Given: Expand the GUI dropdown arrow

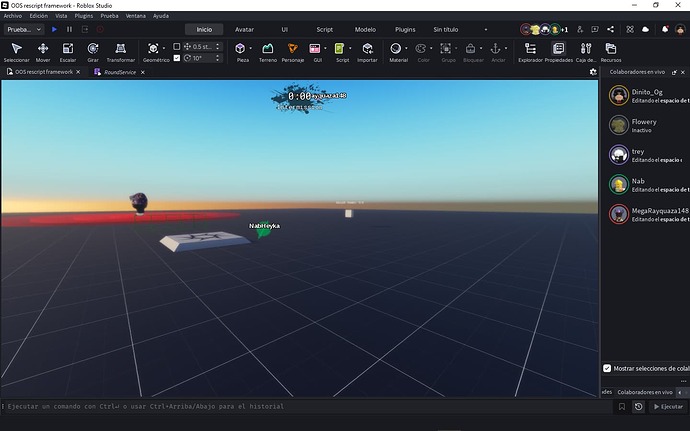Looking at the screenshot, I should pos(326,48).
